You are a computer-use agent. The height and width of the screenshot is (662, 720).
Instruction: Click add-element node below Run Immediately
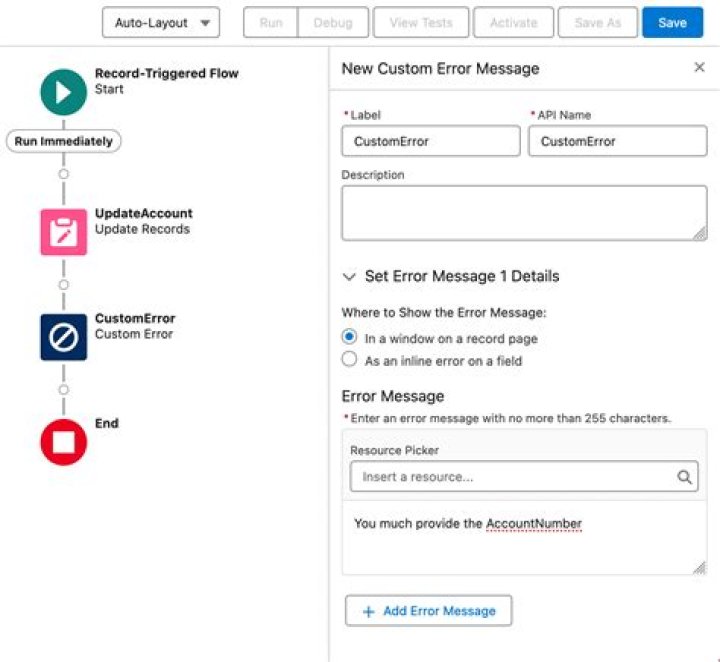[x=63, y=174]
